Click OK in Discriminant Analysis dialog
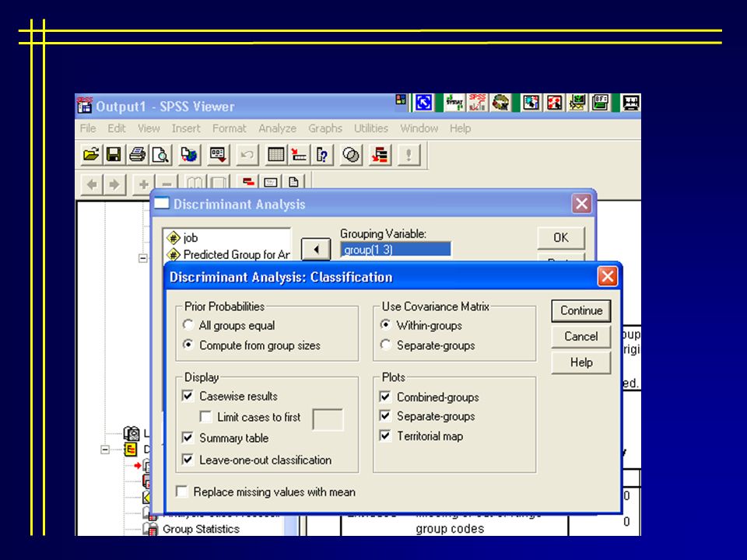 pos(561,238)
